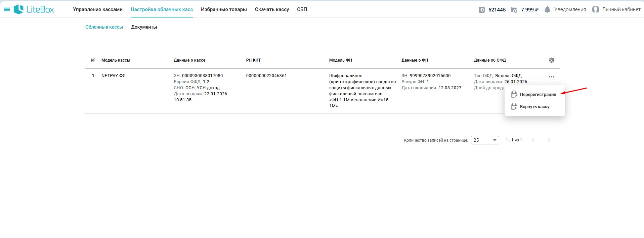
Task: Choose Вернуть кассу in the context menu
Action: pos(534,107)
